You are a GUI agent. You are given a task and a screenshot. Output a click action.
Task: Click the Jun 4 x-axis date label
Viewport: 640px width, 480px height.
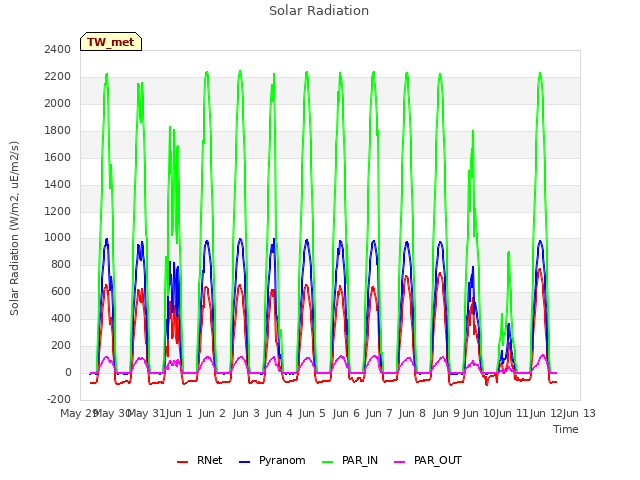pos(279,413)
